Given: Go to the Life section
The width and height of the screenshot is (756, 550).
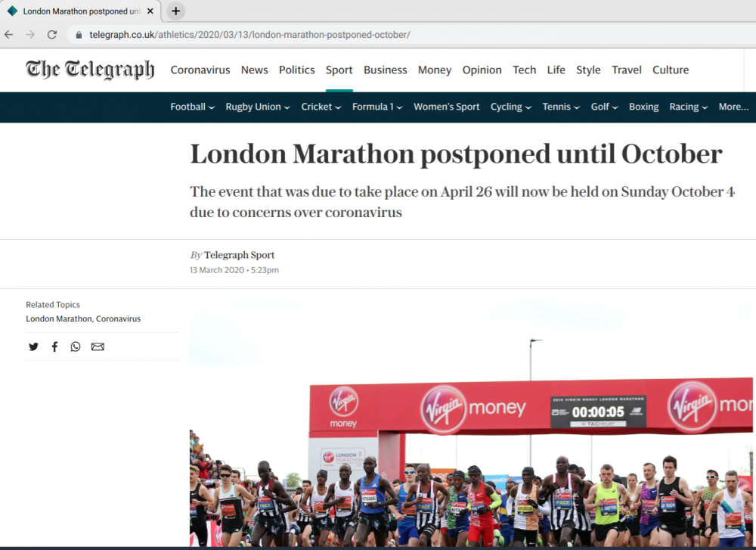Looking at the screenshot, I should pyautogui.click(x=556, y=70).
